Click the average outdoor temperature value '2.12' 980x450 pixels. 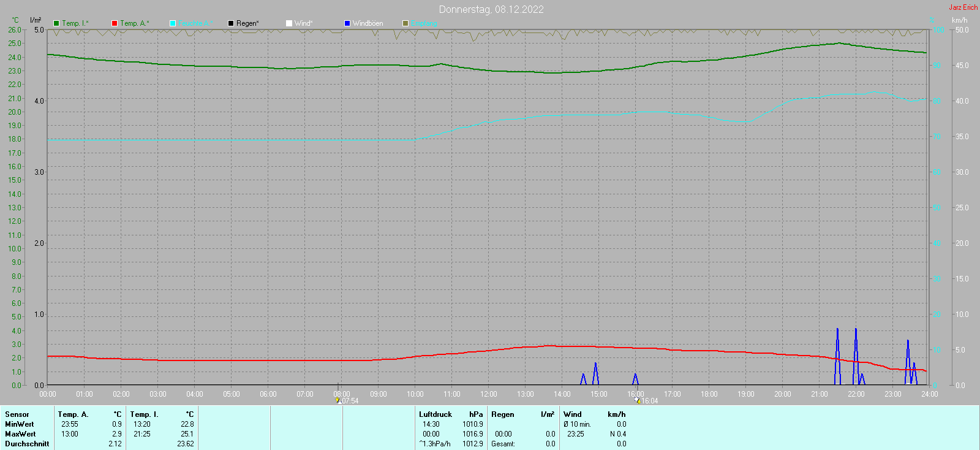coord(115,444)
